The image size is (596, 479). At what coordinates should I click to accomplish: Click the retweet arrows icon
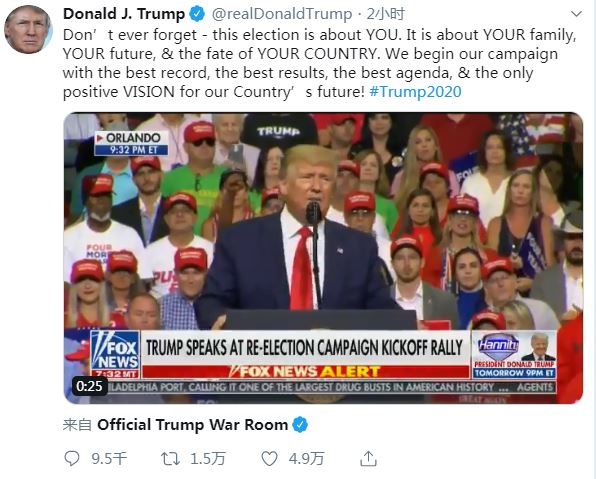tap(170, 458)
